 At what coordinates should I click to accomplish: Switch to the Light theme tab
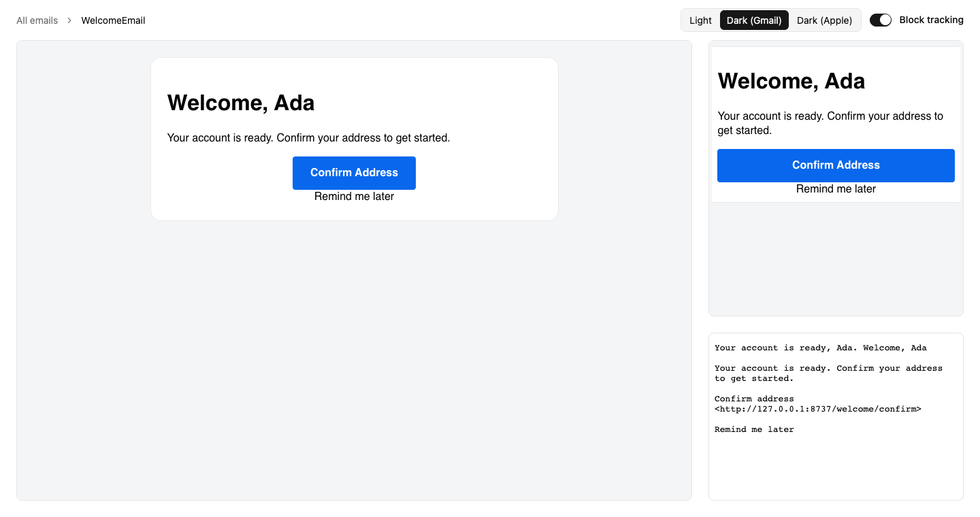pyautogui.click(x=700, y=20)
